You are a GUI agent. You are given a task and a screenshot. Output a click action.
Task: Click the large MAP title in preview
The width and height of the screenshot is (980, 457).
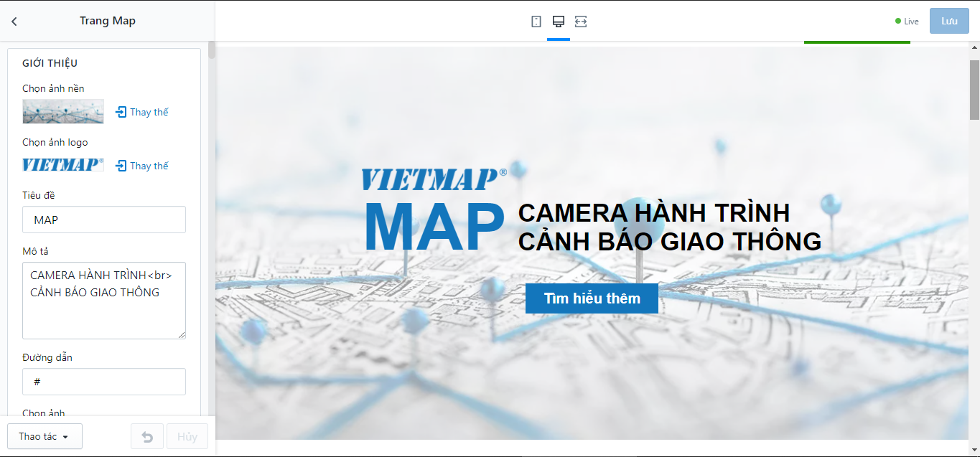pyautogui.click(x=434, y=227)
